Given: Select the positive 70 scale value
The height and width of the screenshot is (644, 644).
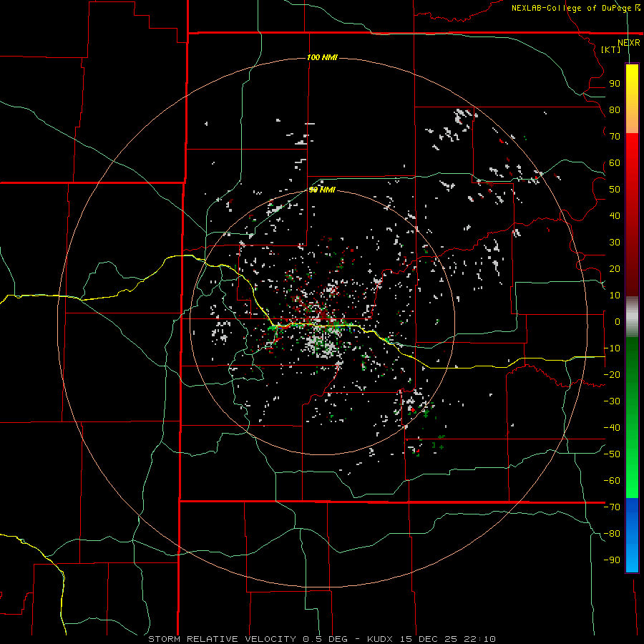Looking at the screenshot, I should 615,137.
